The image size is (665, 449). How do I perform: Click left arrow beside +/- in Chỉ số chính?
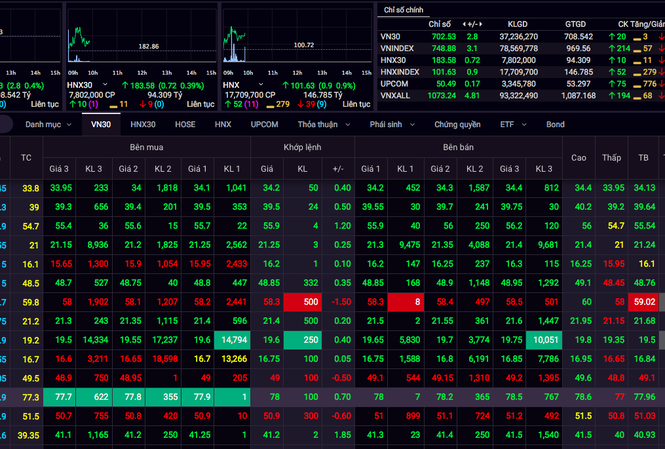pyautogui.click(x=464, y=24)
